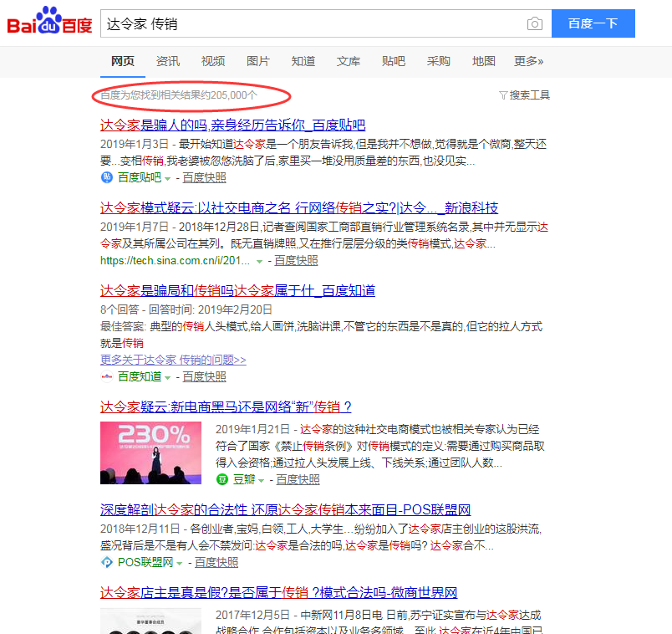Click the filter icon beside 搜索工具

(x=503, y=95)
